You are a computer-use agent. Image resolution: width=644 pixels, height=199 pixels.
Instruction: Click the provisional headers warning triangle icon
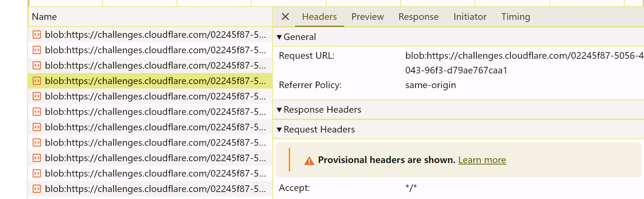pos(309,160)
